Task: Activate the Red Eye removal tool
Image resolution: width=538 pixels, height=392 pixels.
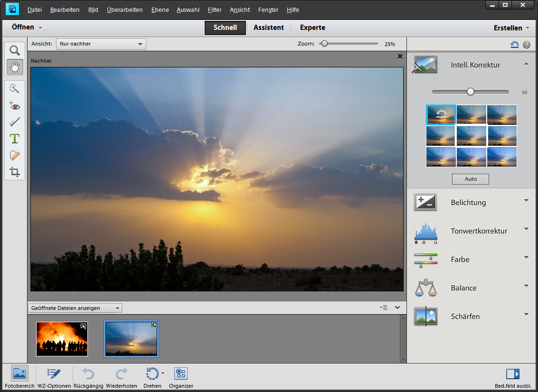Action: (15, 105)
